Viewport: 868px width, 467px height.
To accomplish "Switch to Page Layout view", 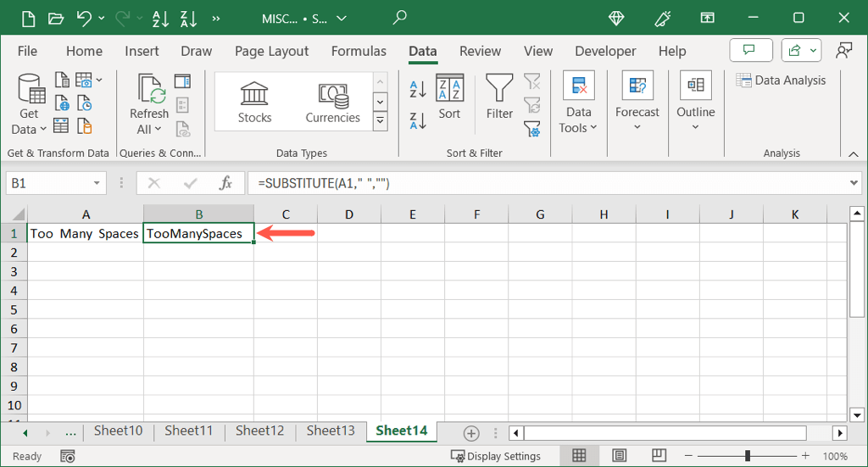I will click(x=616, y=456).
